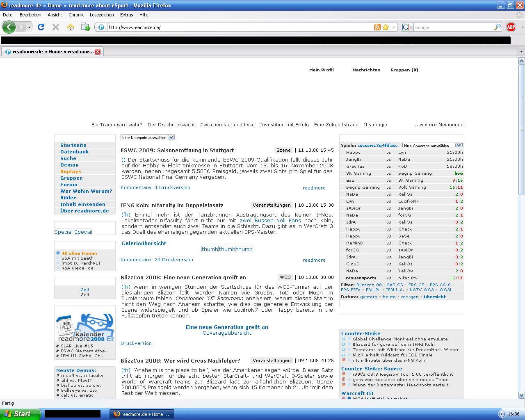Open the address bar history dropdown

[x=394, y=27]
